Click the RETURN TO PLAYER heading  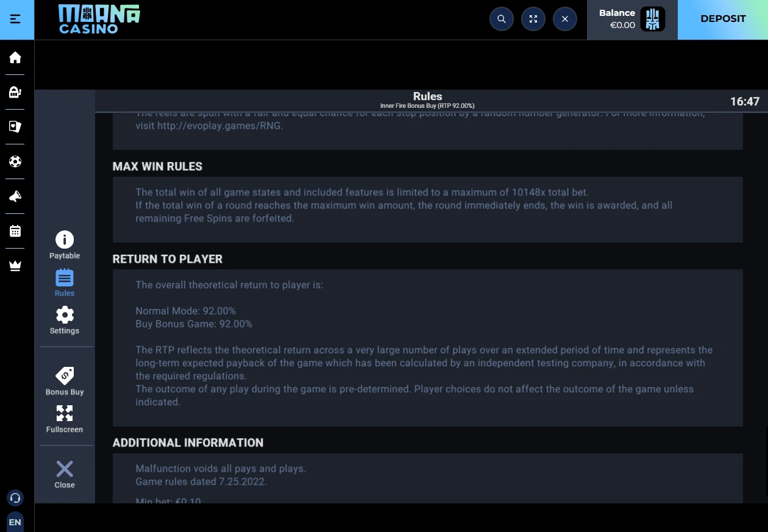tap(168, 259)
